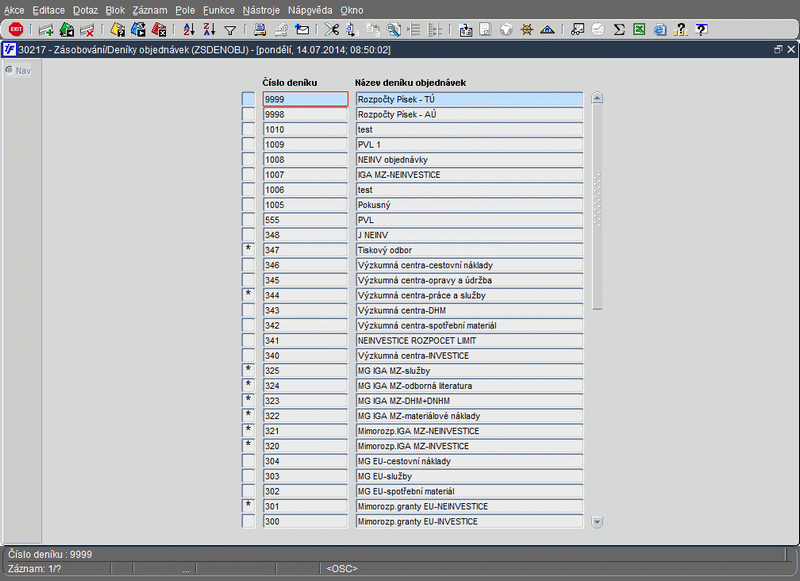Click 'Záznam: 1/?' status text

(34, 568)
